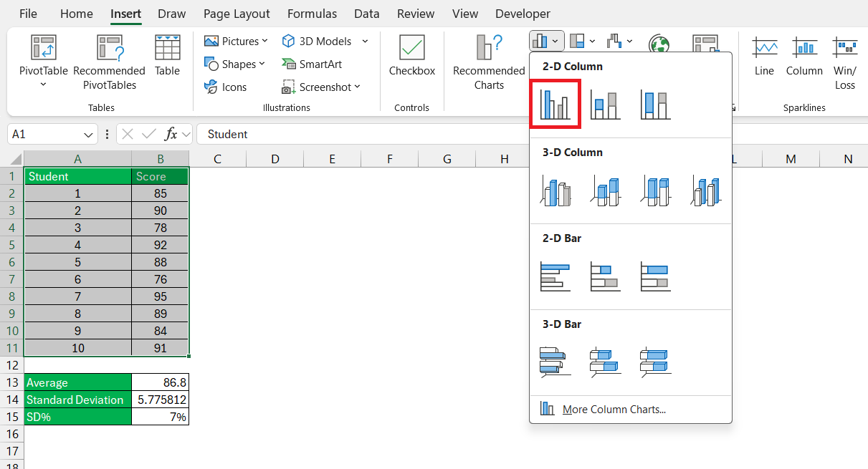Viewport: 868px width, 469px height.
Task: Go to the Formulas tab
Action: click(x=312, y=14)
